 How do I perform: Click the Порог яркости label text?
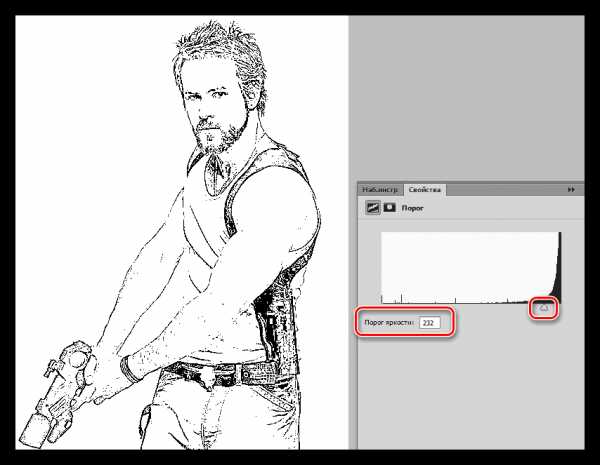(x=388, y=323)
